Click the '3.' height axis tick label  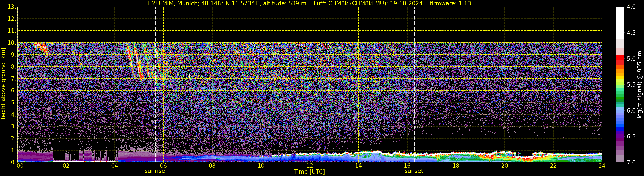tap(13, 127)
